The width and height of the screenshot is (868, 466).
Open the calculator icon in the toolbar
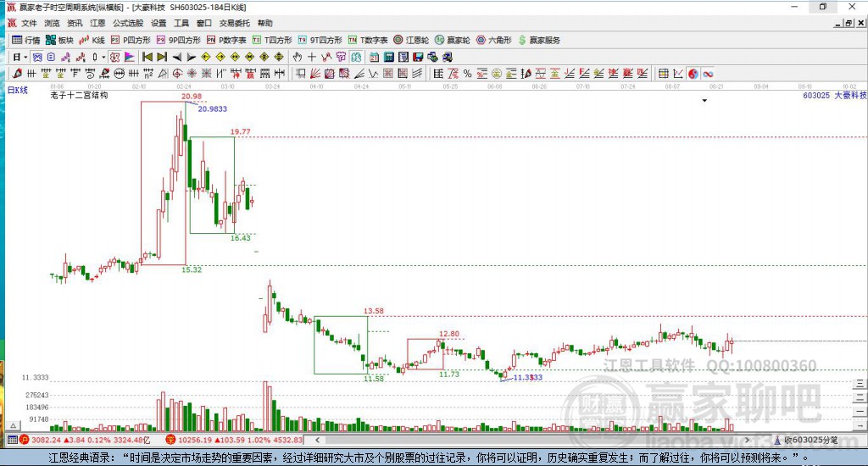[388, 57]
